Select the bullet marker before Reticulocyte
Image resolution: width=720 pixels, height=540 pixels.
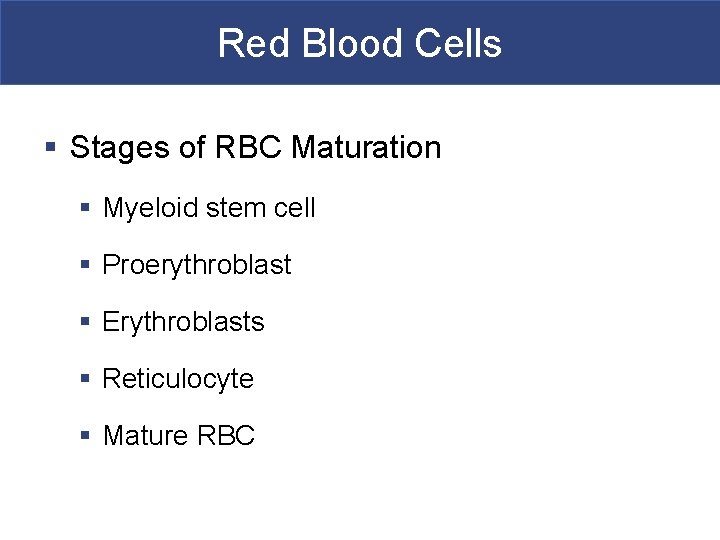(x=86, y=379)
